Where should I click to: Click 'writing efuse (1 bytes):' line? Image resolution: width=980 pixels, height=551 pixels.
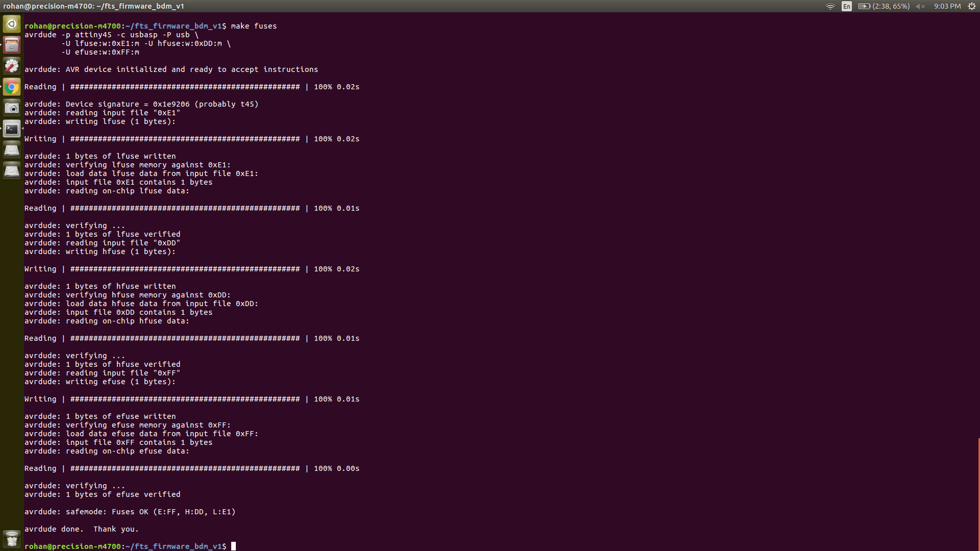(100, 382)
